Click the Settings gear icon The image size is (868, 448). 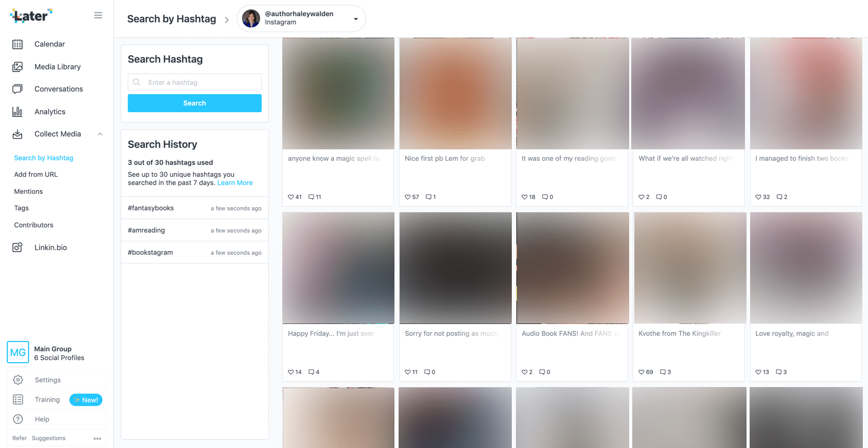(x=18, y=380)
